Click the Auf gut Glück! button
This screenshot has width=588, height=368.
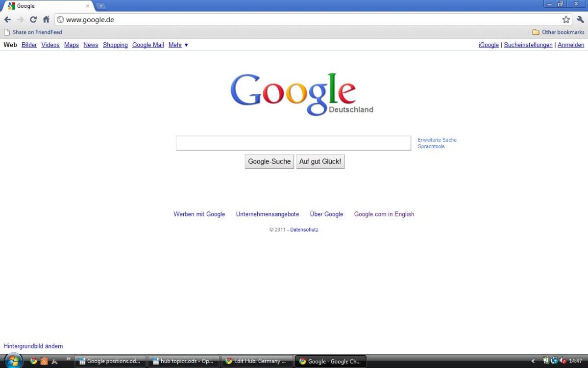pos(320,161)
